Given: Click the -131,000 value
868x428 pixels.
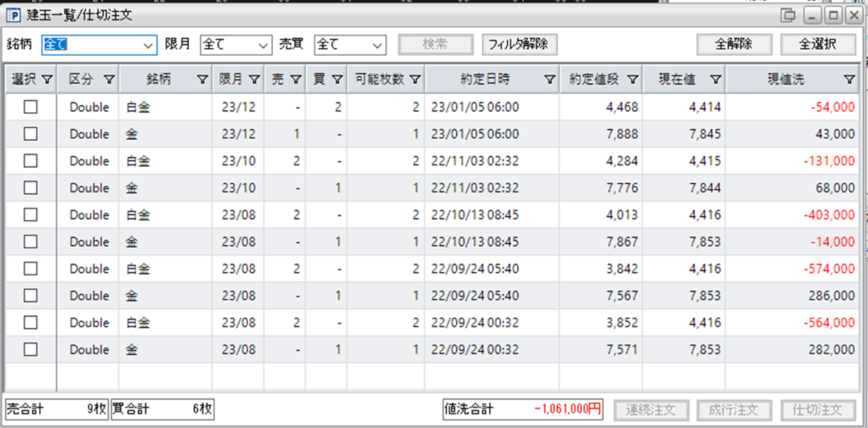Looking at the screenshot, I should (830, 161).
